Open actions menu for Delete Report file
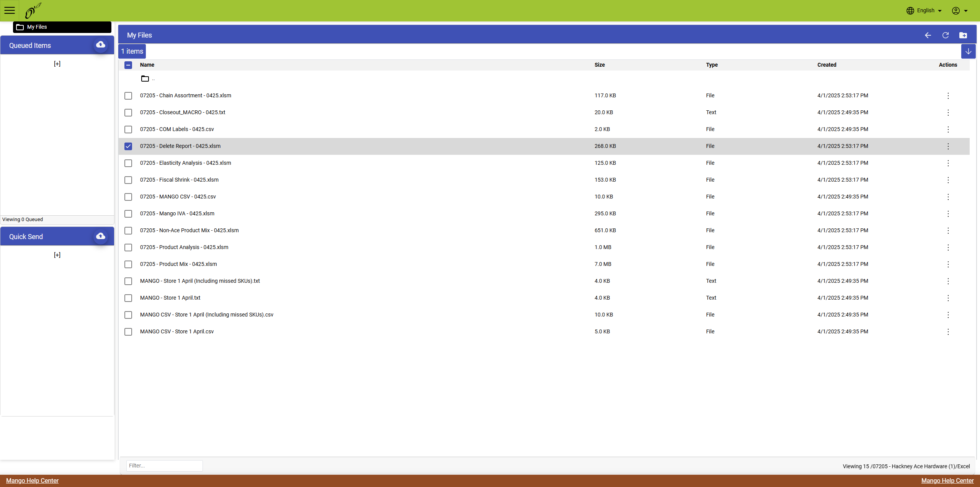 948,146
